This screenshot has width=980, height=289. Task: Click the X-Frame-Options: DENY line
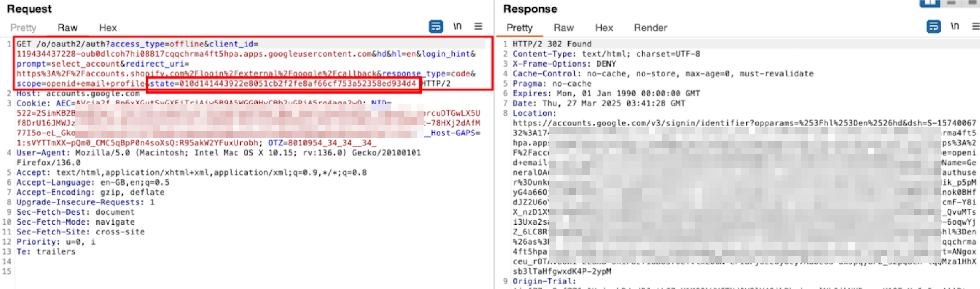pos(564,64)
